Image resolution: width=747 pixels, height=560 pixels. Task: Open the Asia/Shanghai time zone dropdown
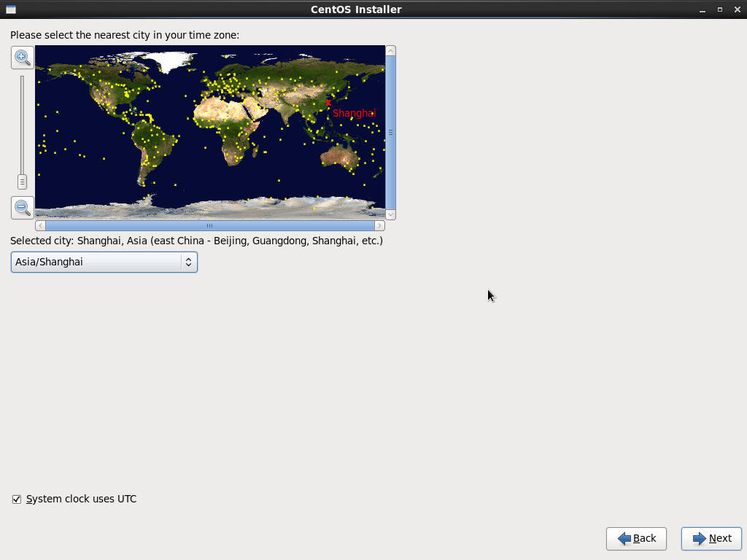tap(104, 262)
